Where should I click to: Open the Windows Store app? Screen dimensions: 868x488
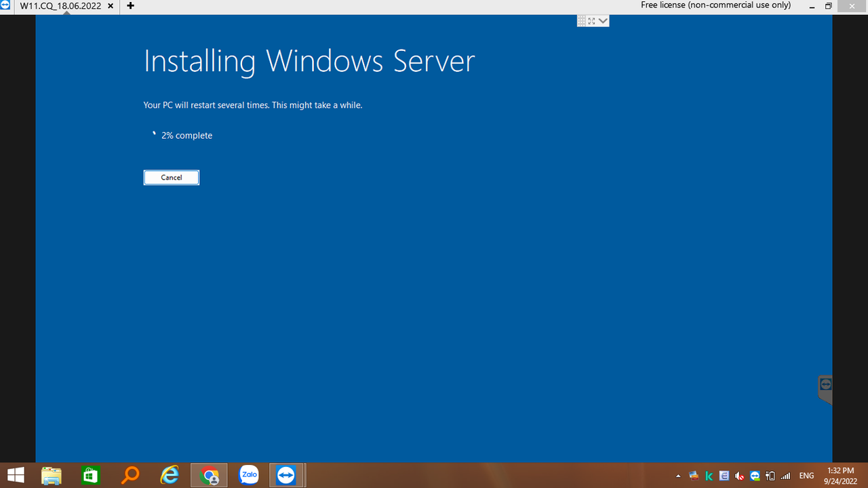(x=90, y=475)
